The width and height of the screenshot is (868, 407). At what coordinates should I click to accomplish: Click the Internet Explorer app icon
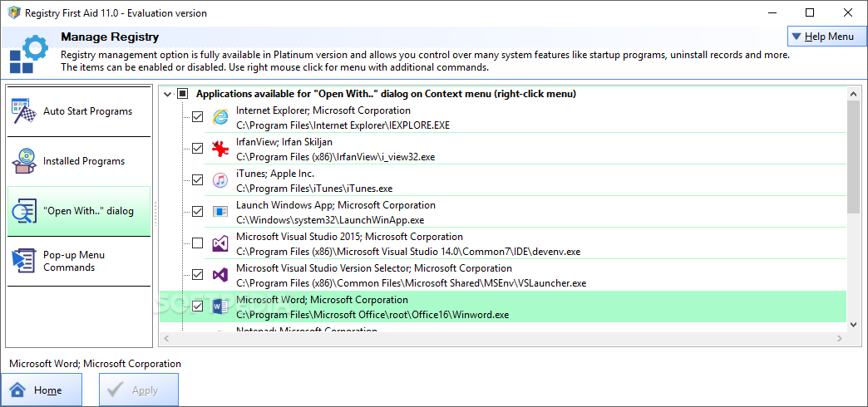point(220,116)
